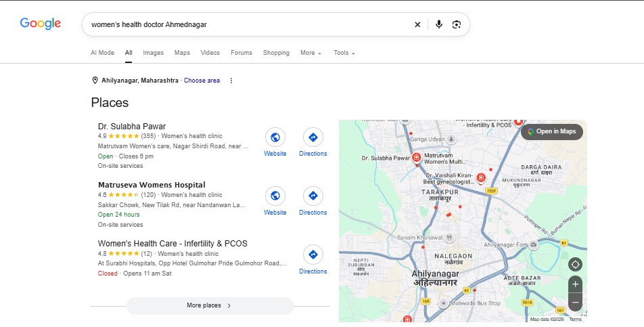The height and width of the screenshot is (327, 644).
Task: Start voice search with microphone icon
Action: coord(439,24)
